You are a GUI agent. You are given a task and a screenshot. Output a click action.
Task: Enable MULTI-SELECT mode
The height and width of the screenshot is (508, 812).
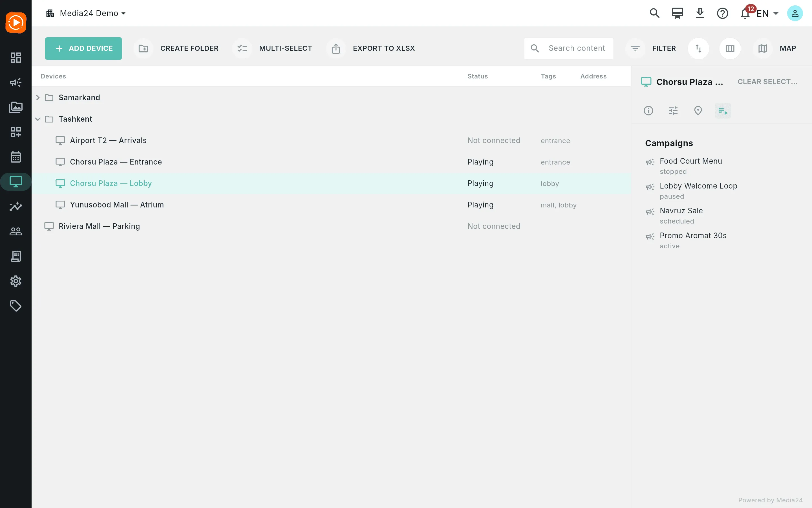272,48
